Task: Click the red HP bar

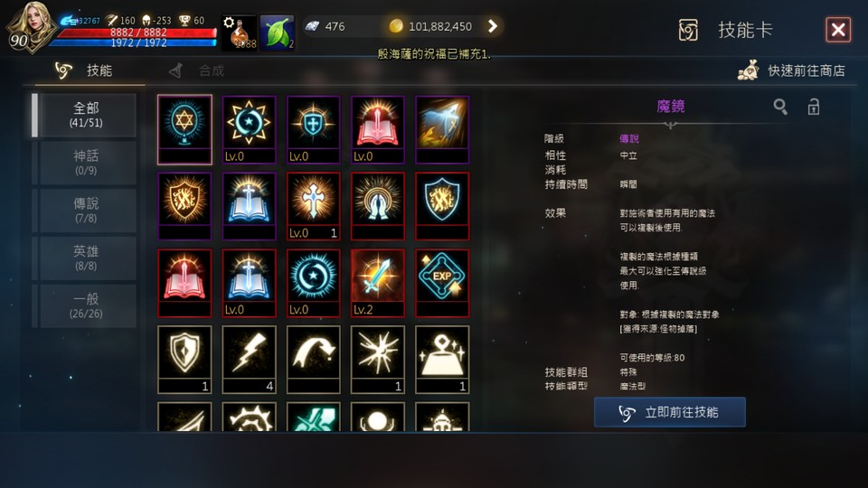Action: coord(137,33)
